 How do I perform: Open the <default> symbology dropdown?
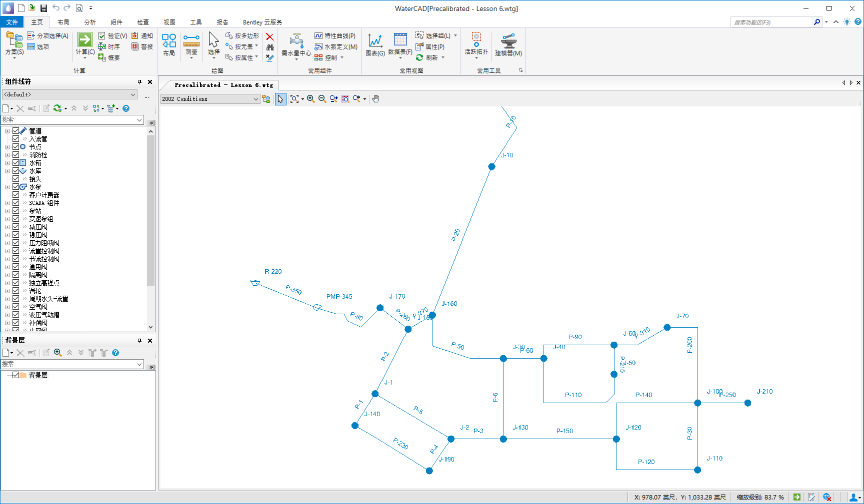tap(133, 94)
